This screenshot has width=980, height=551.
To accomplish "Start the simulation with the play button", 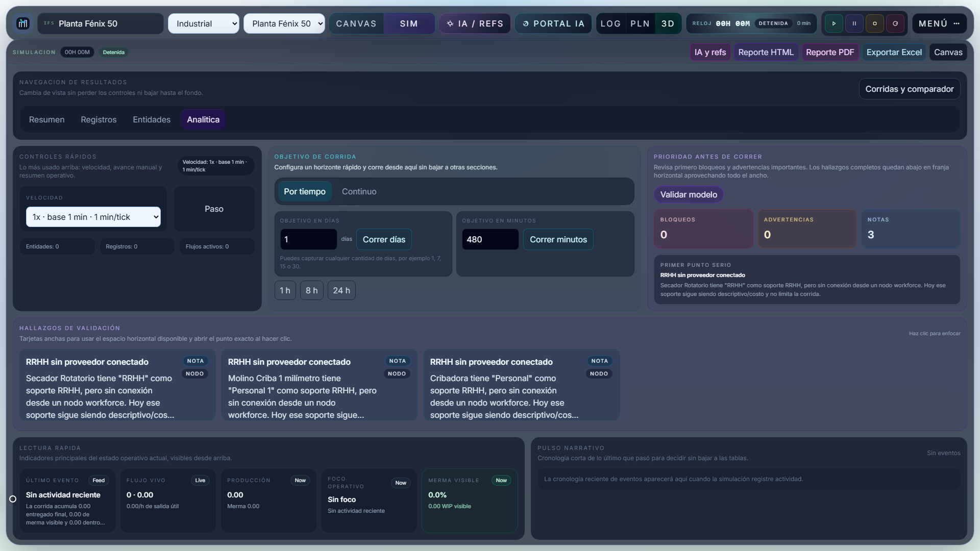I will (834, 23).
